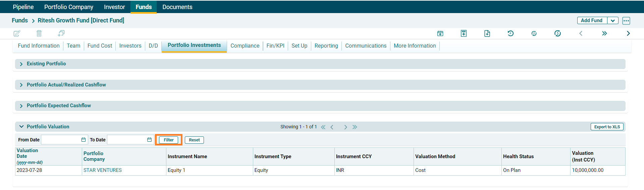Click the From Date input field
This screenshot has height=190, width=644.
click(x=60, y=140)
